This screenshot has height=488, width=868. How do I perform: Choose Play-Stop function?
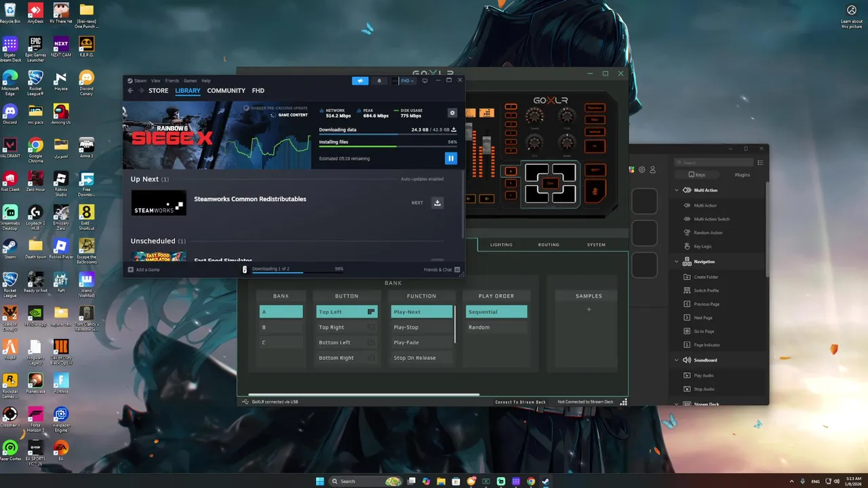(421, 327)
